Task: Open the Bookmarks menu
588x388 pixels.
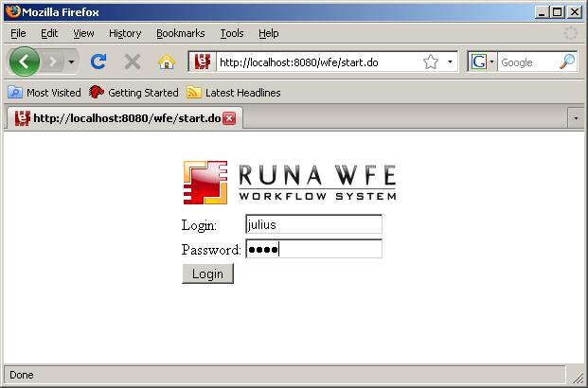Action: point(180,33)
